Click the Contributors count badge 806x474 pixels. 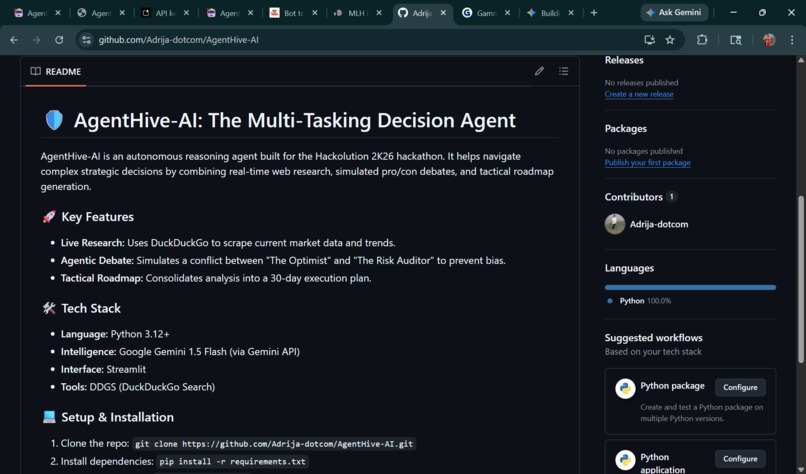pyautogui.click(x=671, y=196)
